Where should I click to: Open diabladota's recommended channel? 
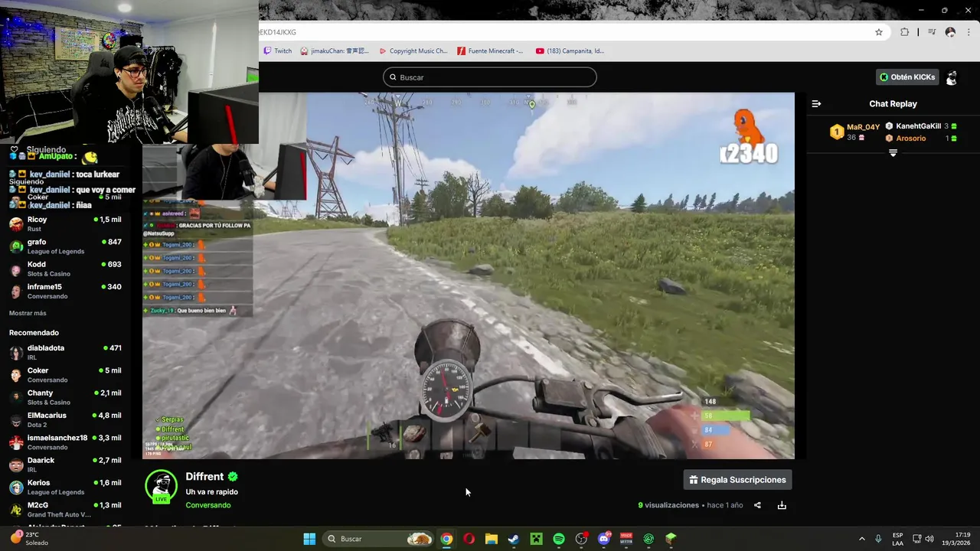point(65,352)
